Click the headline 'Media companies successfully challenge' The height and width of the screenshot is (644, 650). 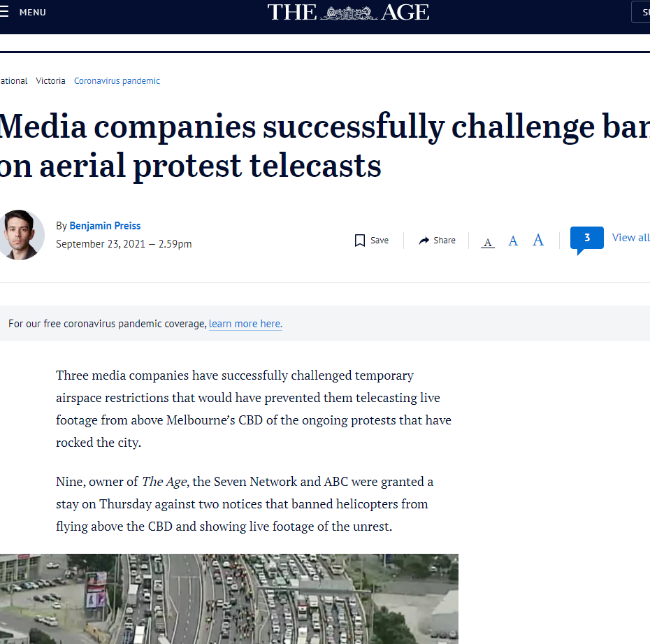click(x=325, y=146)
